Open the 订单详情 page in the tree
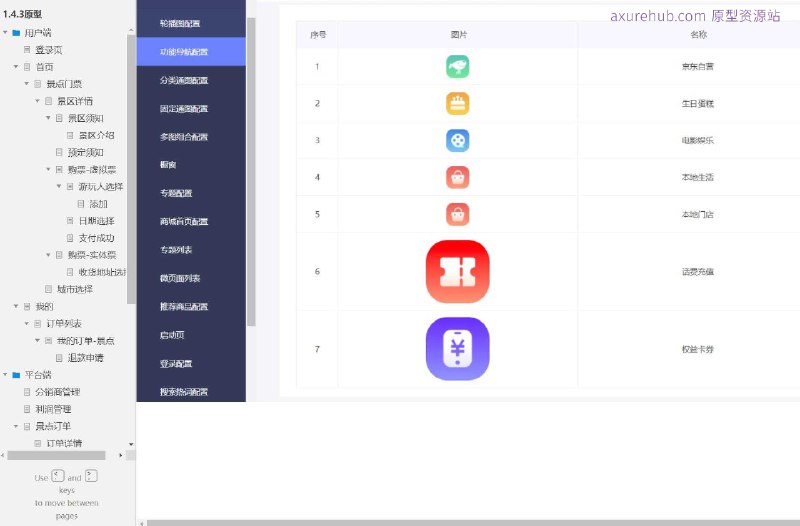Viewport: 800px width, 526px height. [64, 443]
